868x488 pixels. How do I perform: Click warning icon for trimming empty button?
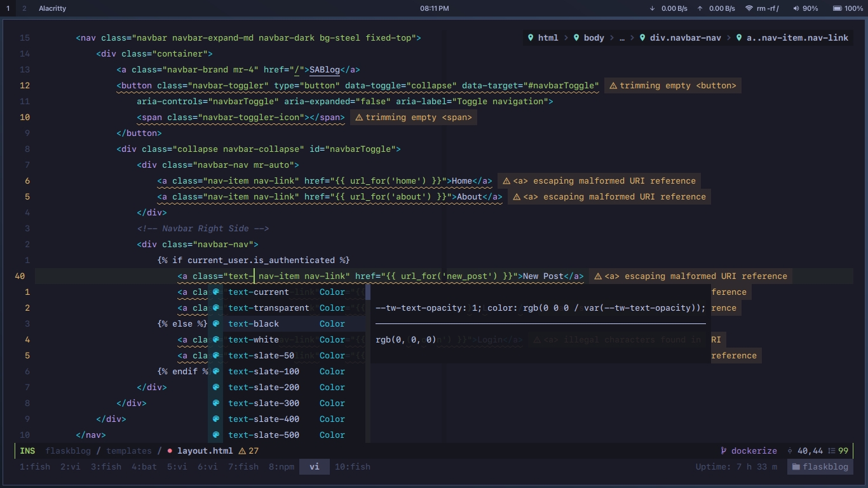613,85
